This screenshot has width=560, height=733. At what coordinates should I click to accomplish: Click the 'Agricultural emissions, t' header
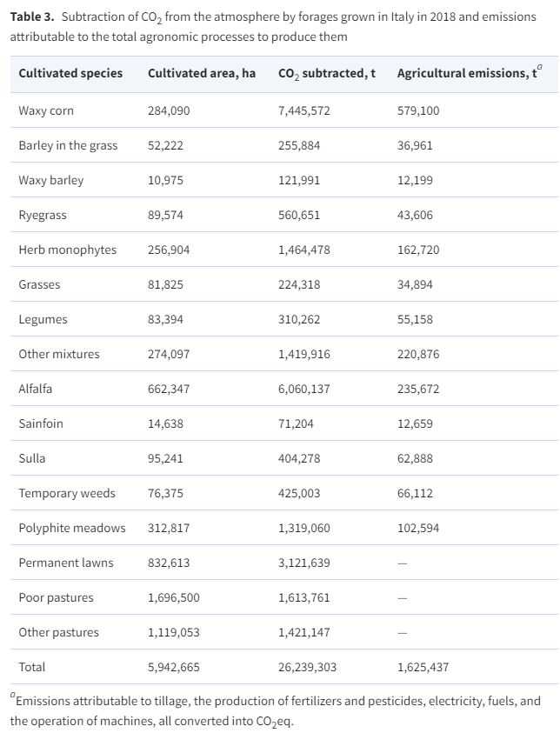point(466,73)
